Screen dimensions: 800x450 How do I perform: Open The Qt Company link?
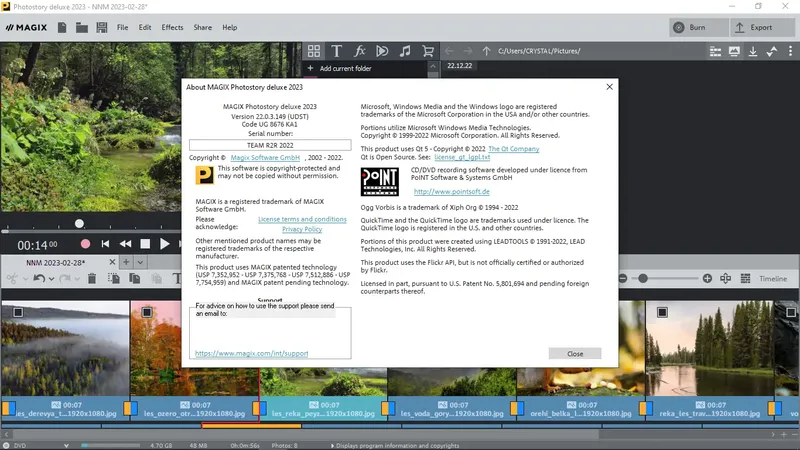point(514,149)
